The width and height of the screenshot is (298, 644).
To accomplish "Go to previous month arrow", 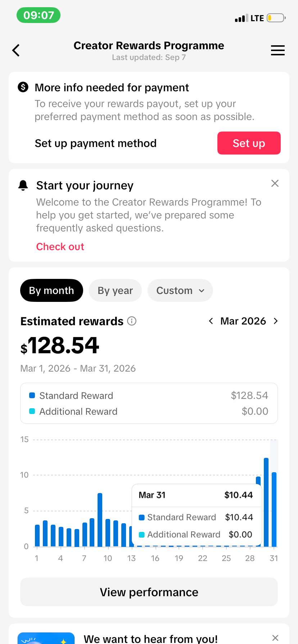I will click(211, 321).
